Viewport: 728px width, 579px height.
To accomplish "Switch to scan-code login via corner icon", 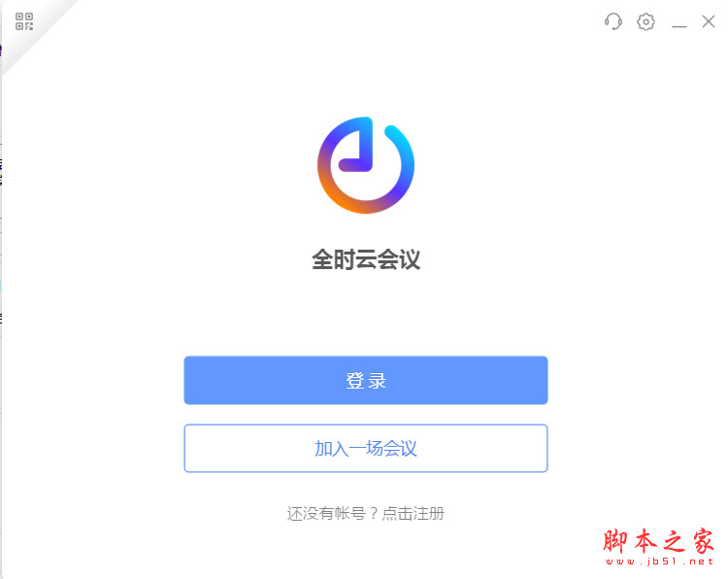I will 24,21.
